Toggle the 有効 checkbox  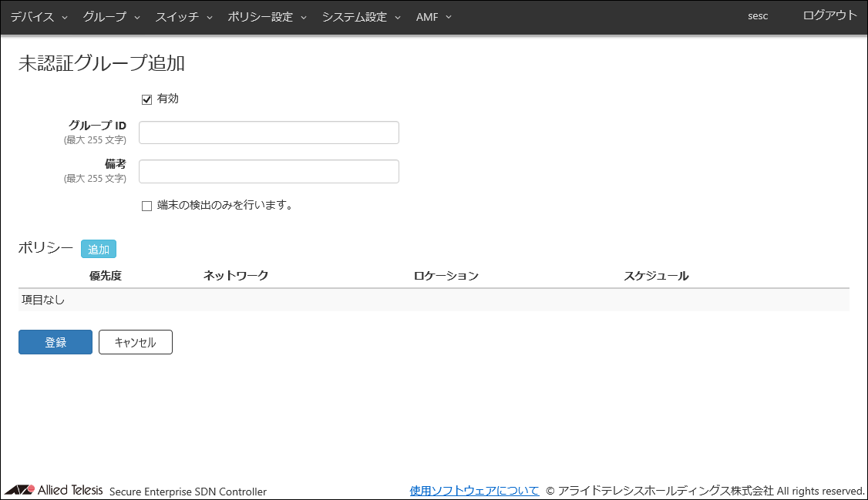click(146, 99)
